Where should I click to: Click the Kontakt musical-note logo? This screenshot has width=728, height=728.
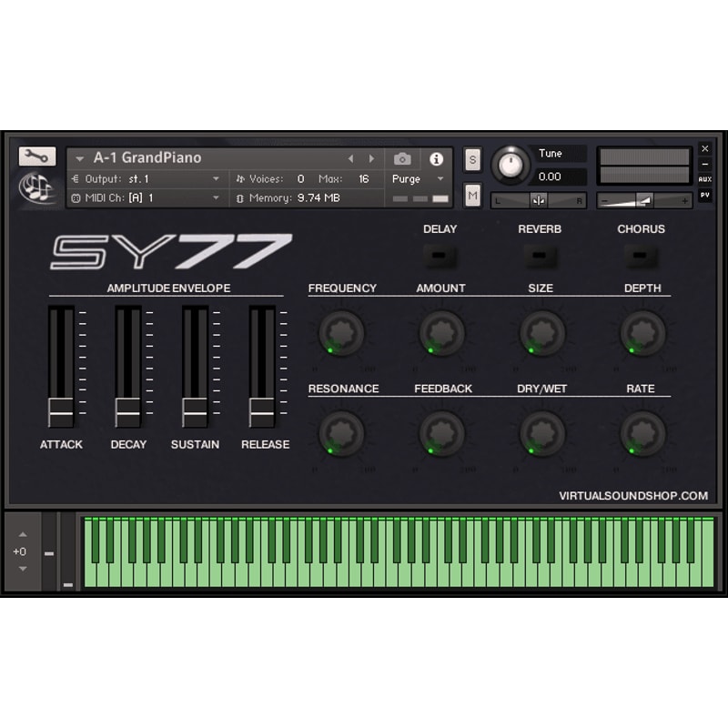36,189
